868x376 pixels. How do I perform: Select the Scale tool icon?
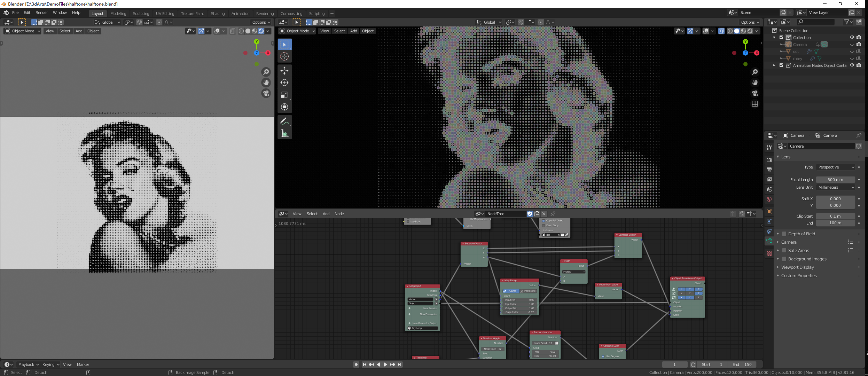coord(284,95)
